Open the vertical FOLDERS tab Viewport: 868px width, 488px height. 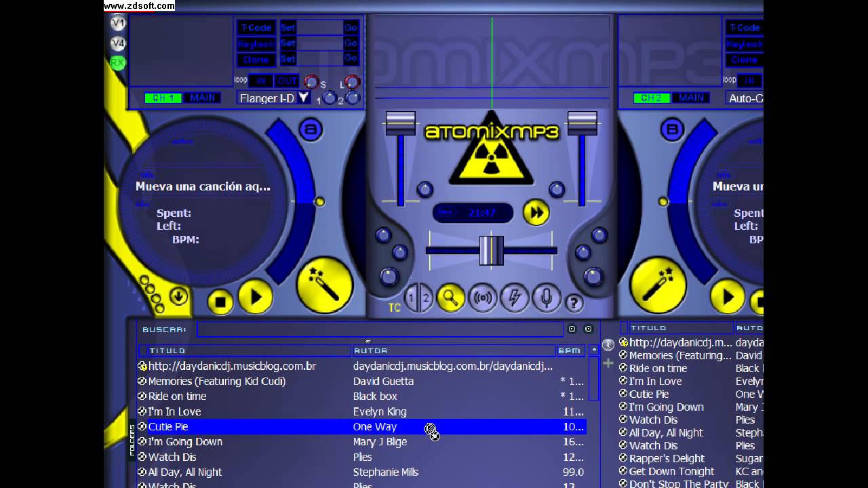[132, 439]
